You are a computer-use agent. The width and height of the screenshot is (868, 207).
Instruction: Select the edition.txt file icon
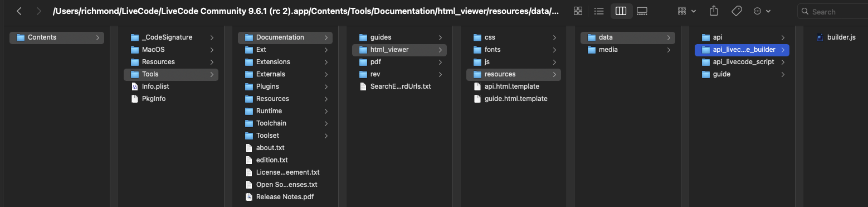coord(249,160)
